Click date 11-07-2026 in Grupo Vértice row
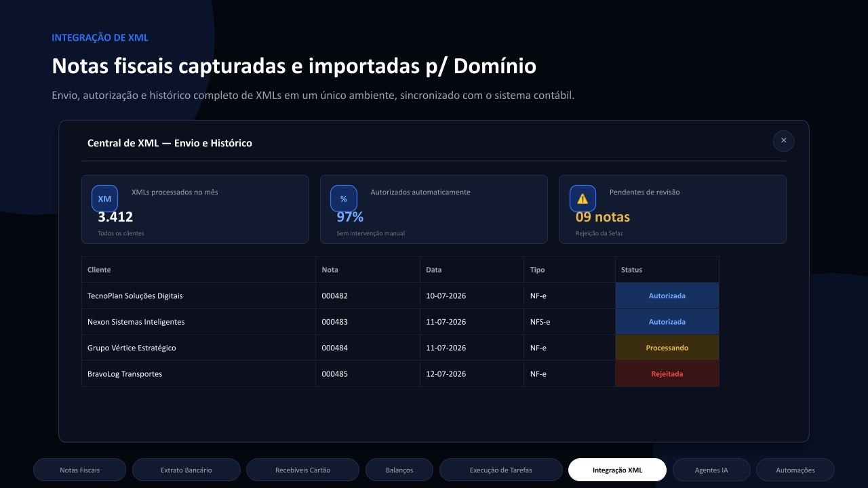Image resolution: width=868 pixels, height=488 pixels. [x=446, y=348]
